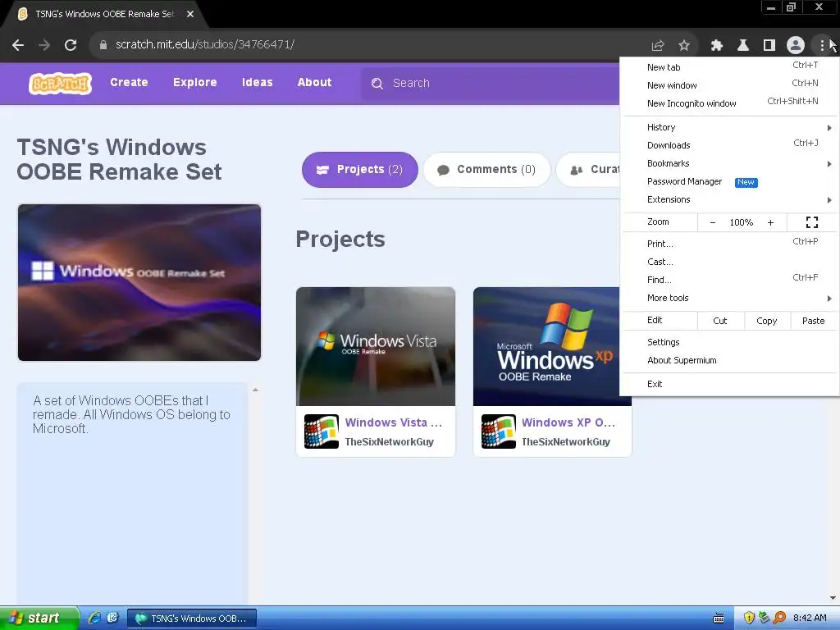Click second quick launch taskbar icon
The height and width of the screenshot is (630, 840).
click(x=112, y=618)
